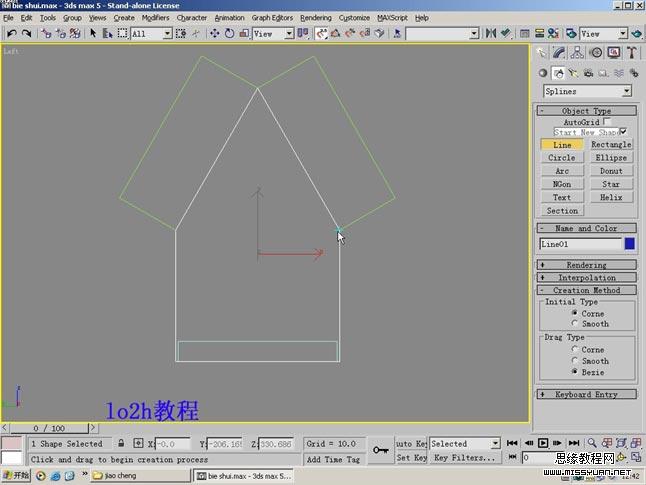This screenshot has width=646, height=485.
Task: Click the Selection Lock padlock icon
Action: pos(121,443)
